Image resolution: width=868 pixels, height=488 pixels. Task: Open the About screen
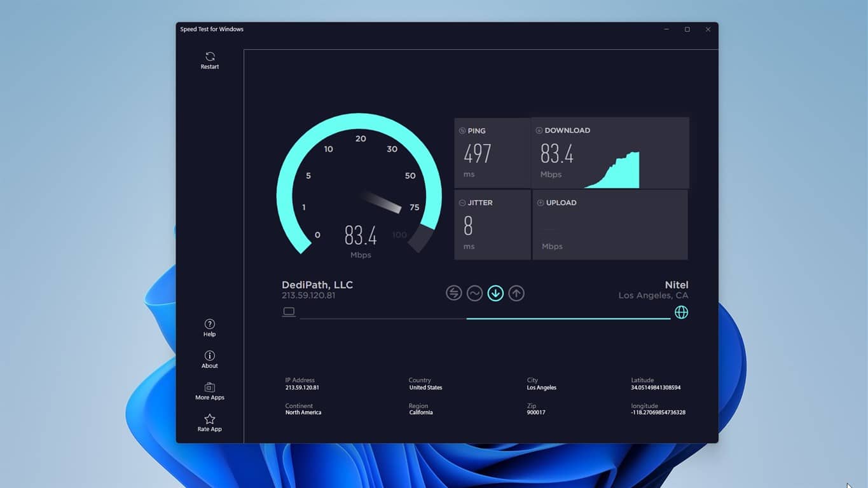[x=209, y=358]
